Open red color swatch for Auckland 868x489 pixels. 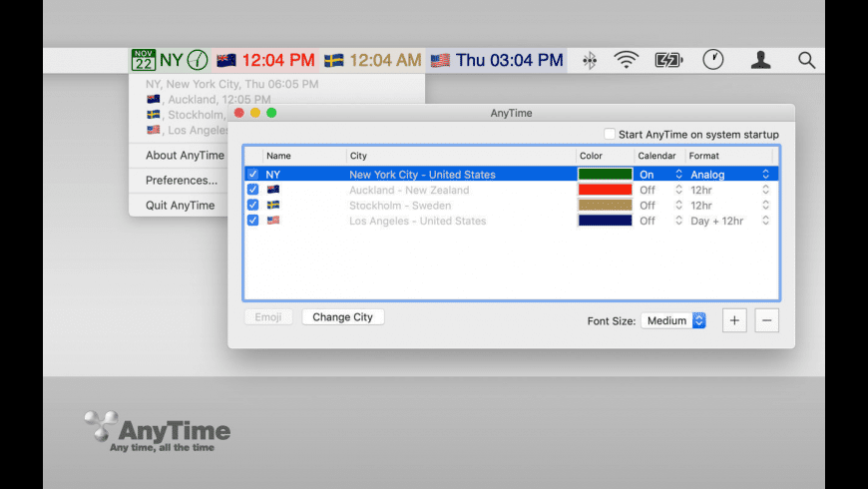[605, 190]
